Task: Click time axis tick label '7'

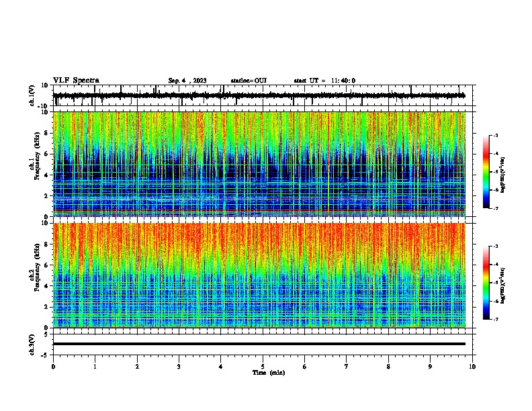Action: [x=347, y=367]
